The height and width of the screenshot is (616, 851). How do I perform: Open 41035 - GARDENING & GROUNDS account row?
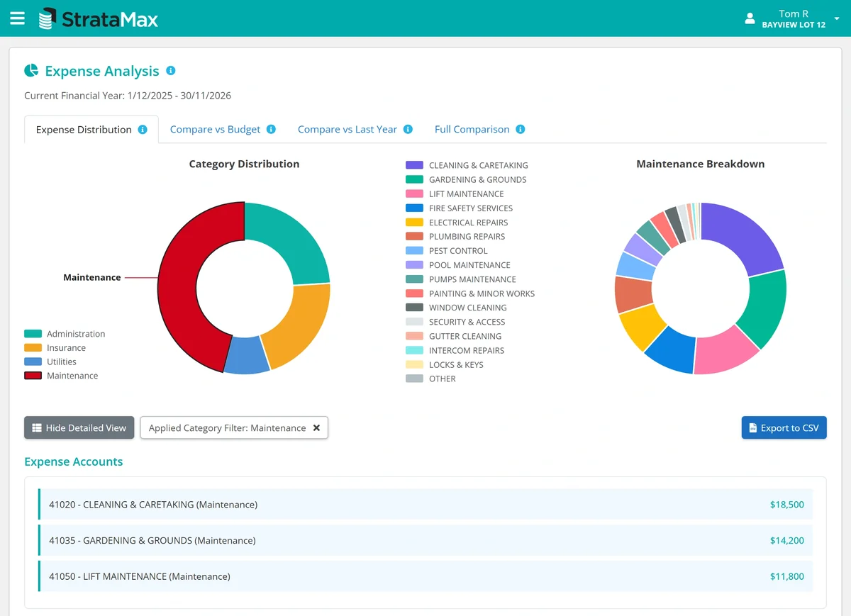click(x=425, y=540)
